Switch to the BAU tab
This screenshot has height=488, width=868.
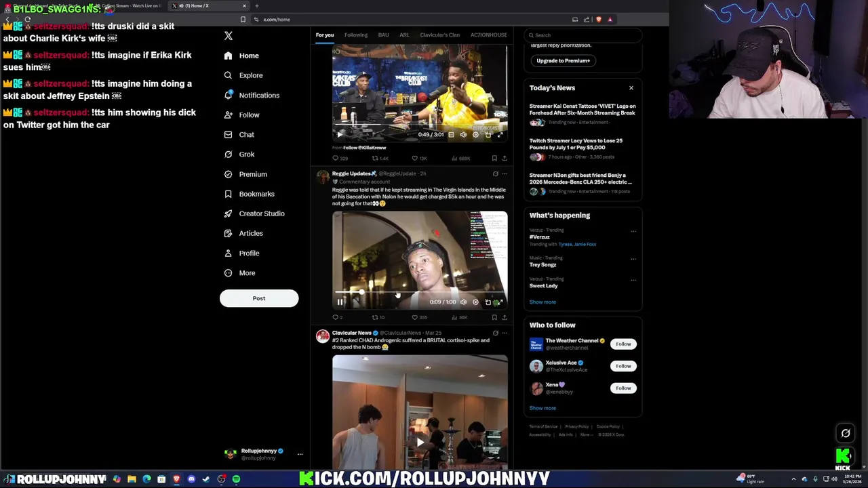pos(383,35)
